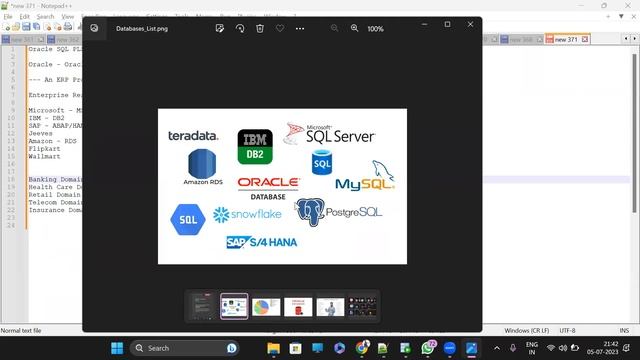
Task: Click the New file icon in Notepad++ toolbar
Action: click(x=7, y=27)
